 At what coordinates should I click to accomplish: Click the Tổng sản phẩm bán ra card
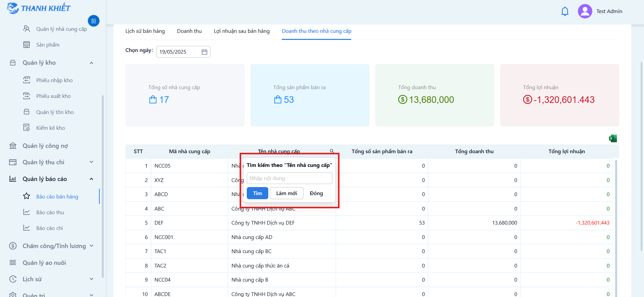point(310,95)
